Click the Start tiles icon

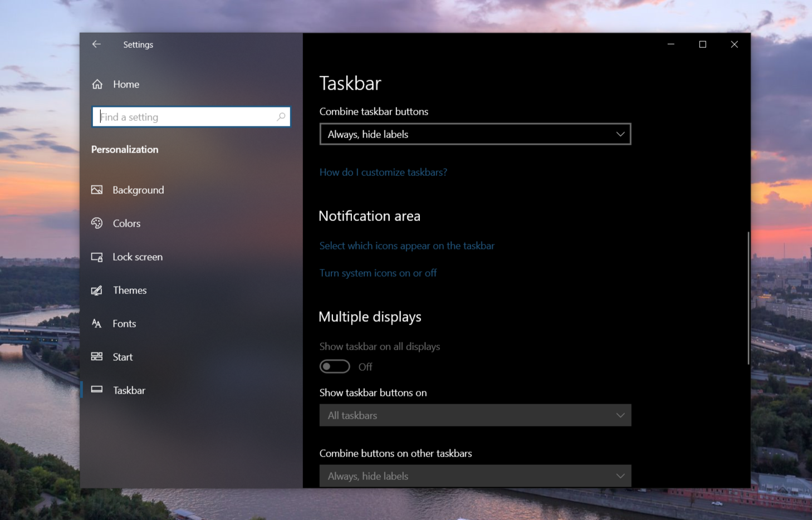97,356
